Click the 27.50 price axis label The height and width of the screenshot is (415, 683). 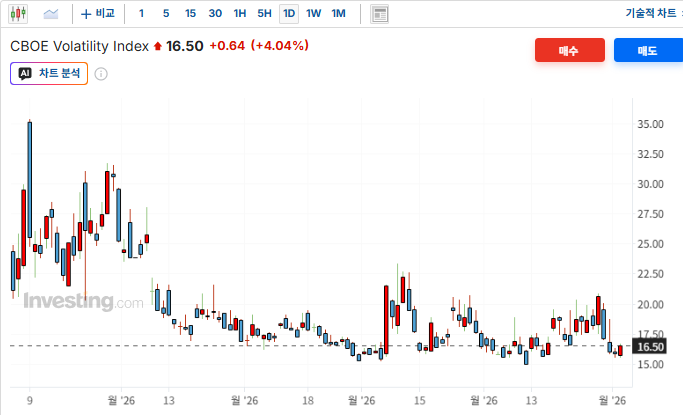[x=650, y=214]
